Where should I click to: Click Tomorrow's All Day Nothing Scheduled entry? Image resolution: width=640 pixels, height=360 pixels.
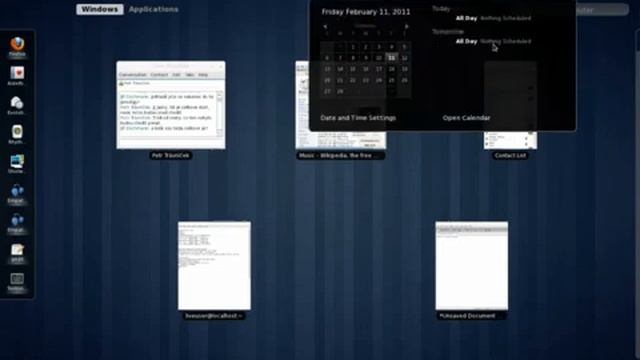coord(493,41)
